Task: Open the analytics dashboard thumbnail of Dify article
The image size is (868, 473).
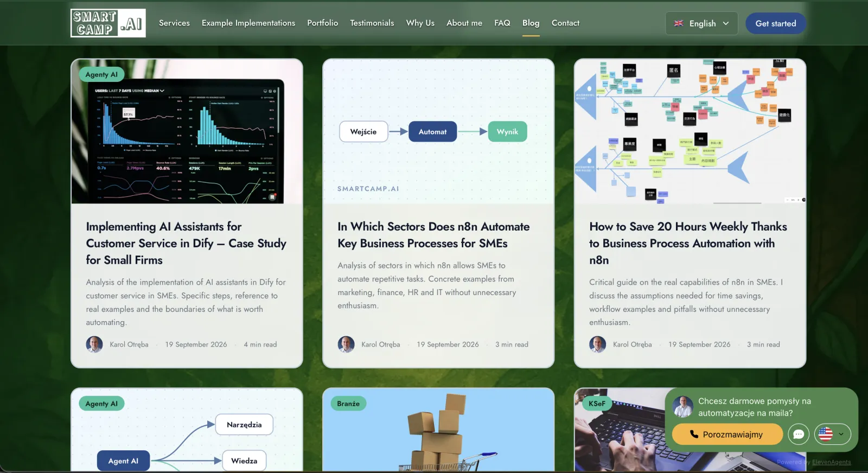Action: 187,132
